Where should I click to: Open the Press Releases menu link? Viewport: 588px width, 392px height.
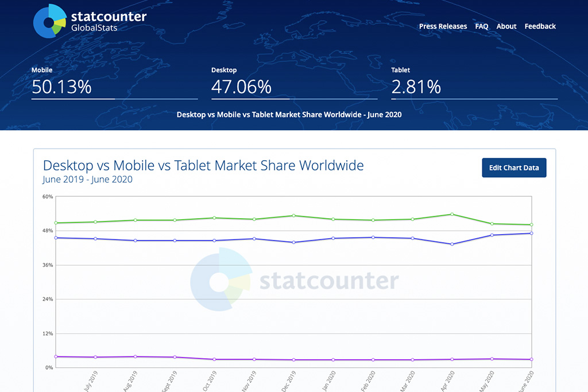pos(443,26)
